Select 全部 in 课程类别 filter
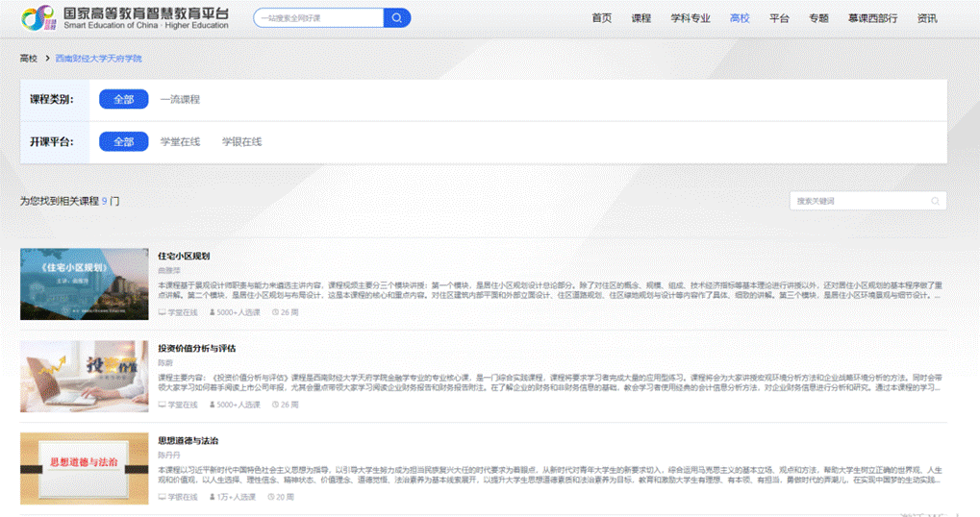 (x=123, y=99)
